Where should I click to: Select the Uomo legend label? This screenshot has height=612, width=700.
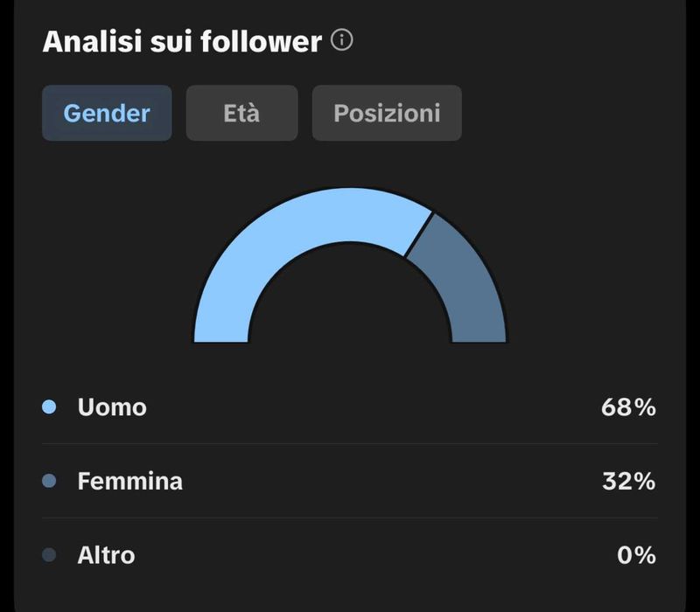coord(112,407)
